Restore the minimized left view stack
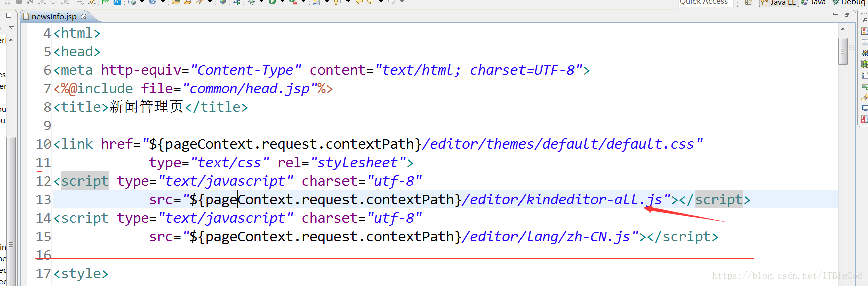868x286 pixels. pos(9,15)
